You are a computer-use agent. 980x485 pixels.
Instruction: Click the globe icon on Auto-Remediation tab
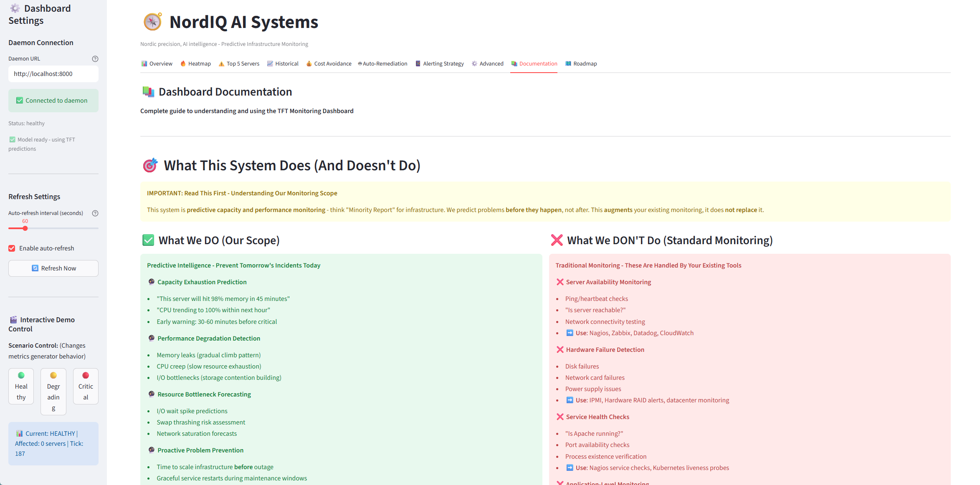coord(360,63)
